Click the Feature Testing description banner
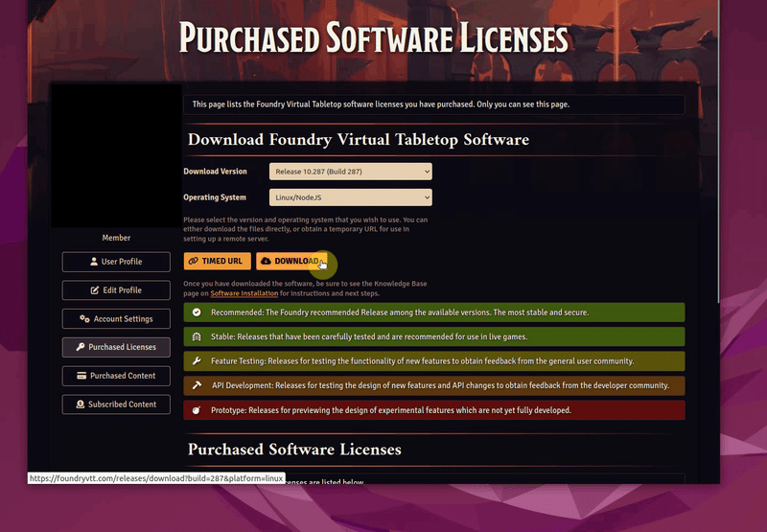The image size is (767, 532). (x=434, y=361)
